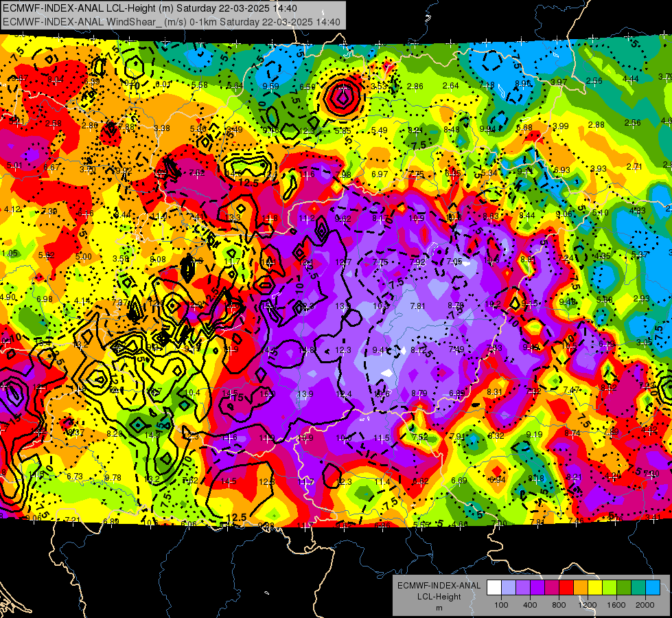Click the magenta legend color swatch
The width and height of the screenshot is (672, 618).
552,588
